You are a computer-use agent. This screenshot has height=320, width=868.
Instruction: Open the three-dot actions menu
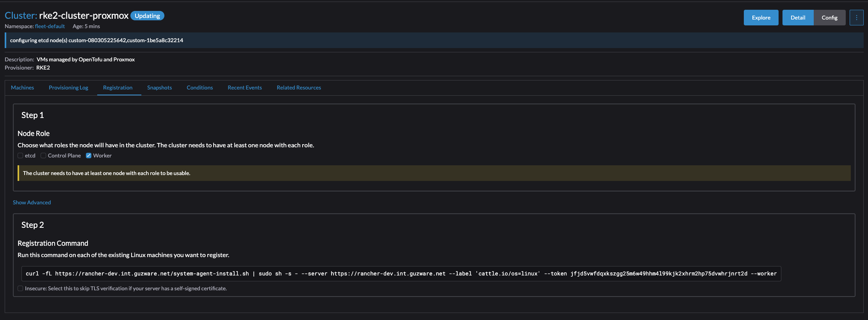point(856,18)
